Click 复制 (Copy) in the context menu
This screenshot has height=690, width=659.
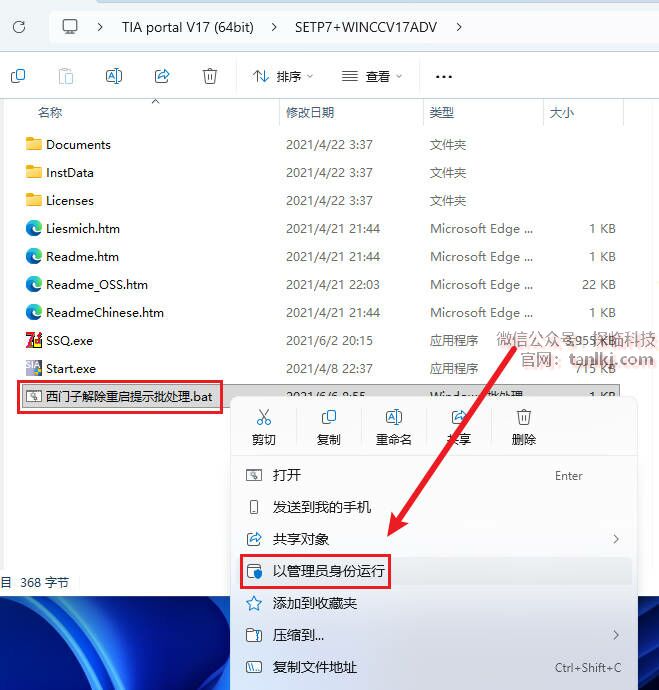[329, 427]
